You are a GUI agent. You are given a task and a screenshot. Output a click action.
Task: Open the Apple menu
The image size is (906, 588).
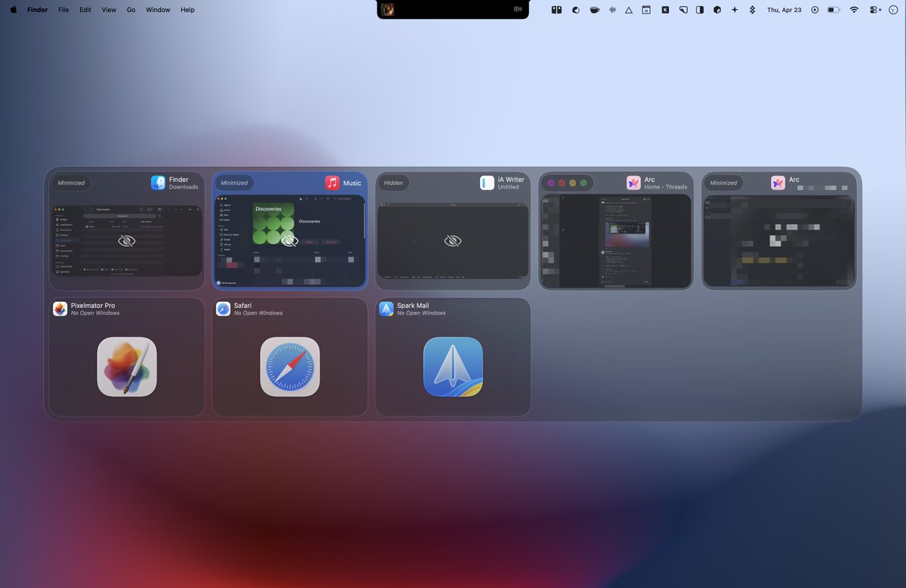tap(13, 10)
